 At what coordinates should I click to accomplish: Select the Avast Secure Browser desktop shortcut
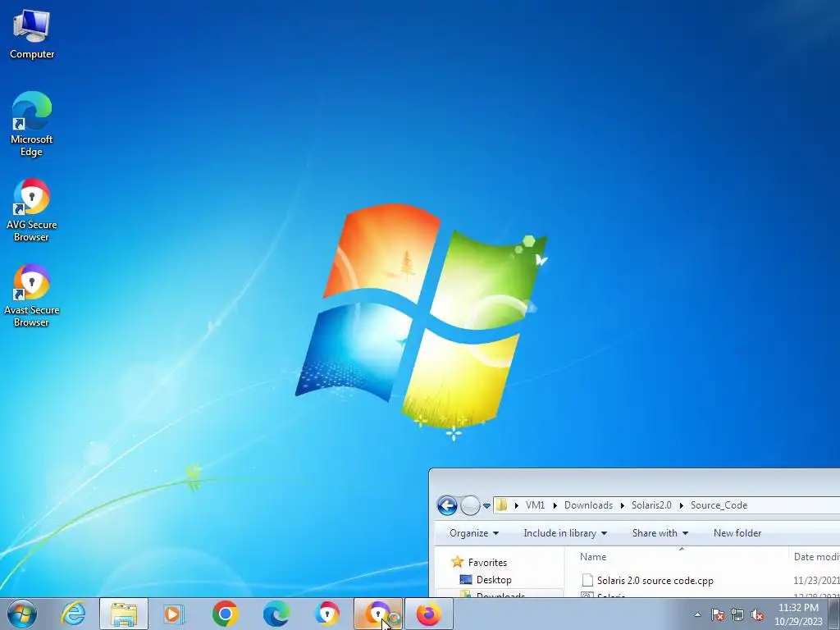point(32,295)
